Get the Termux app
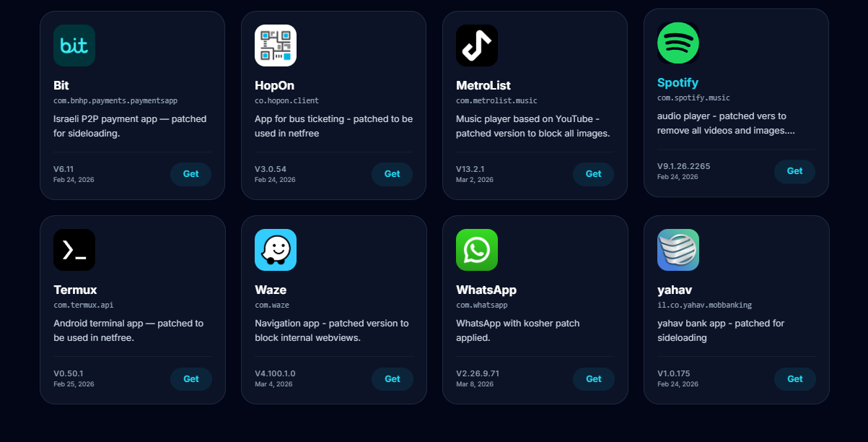 point(191,379)
